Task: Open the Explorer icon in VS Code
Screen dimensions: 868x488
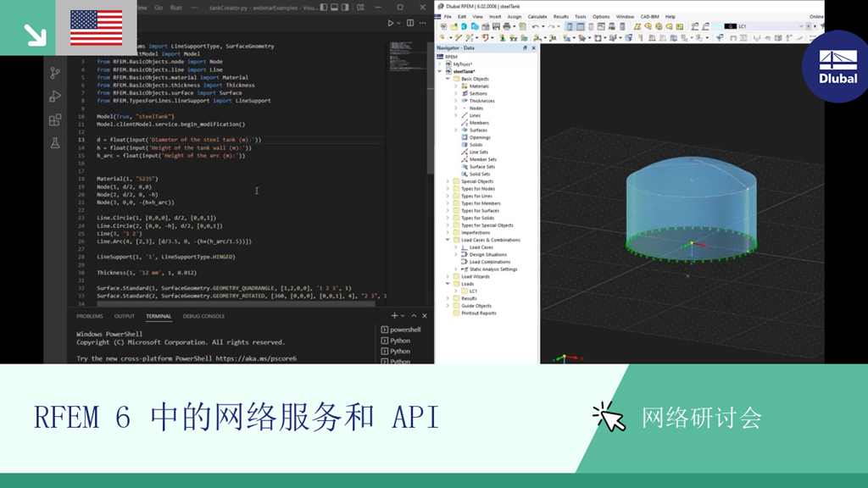Action: tap(54, 27)
